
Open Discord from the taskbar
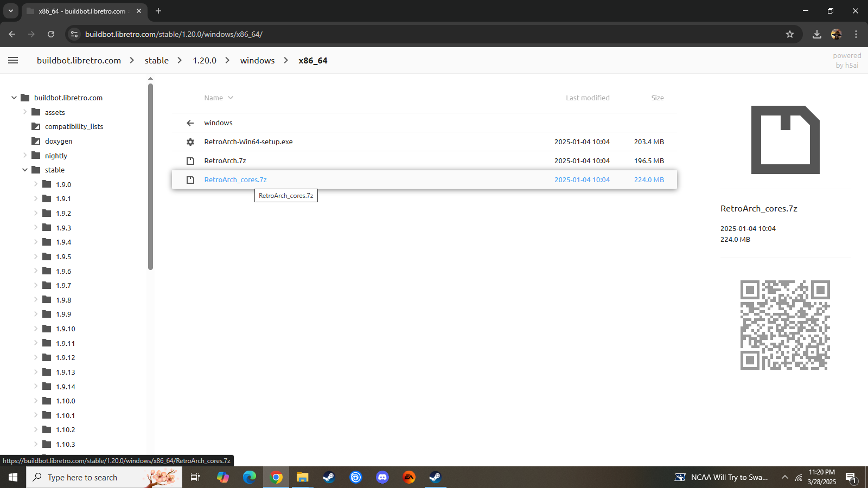[x=382, y=477]
